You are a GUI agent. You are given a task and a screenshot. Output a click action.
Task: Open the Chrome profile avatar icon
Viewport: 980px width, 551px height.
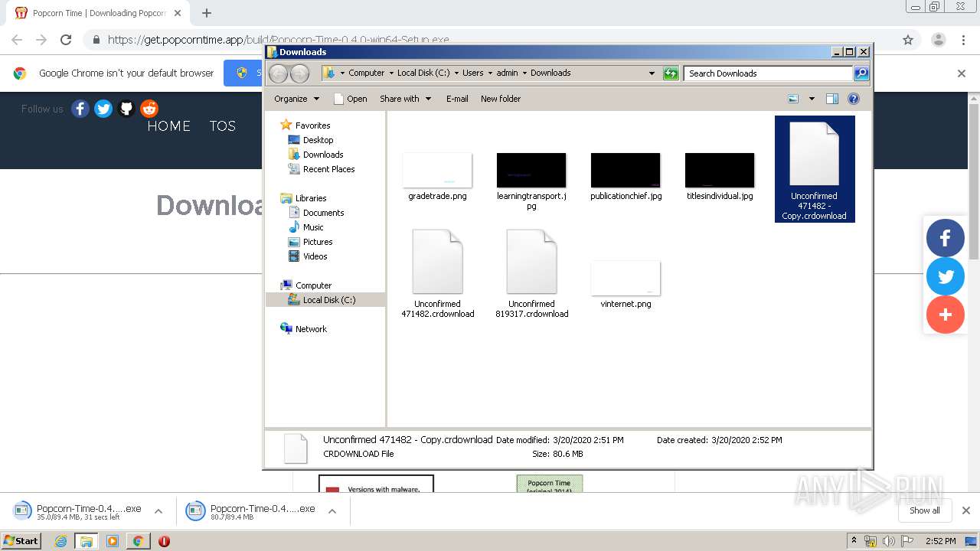coord(939,40)
